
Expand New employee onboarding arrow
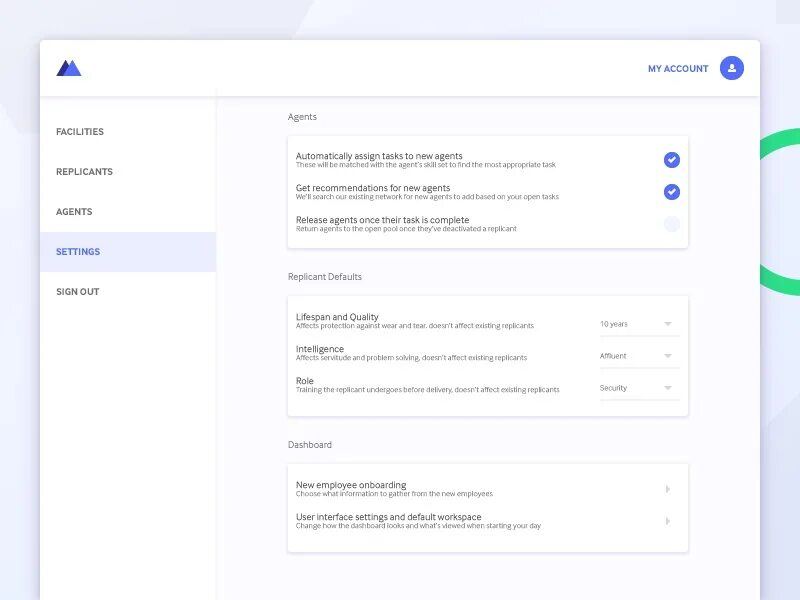(x=667, y=489)
